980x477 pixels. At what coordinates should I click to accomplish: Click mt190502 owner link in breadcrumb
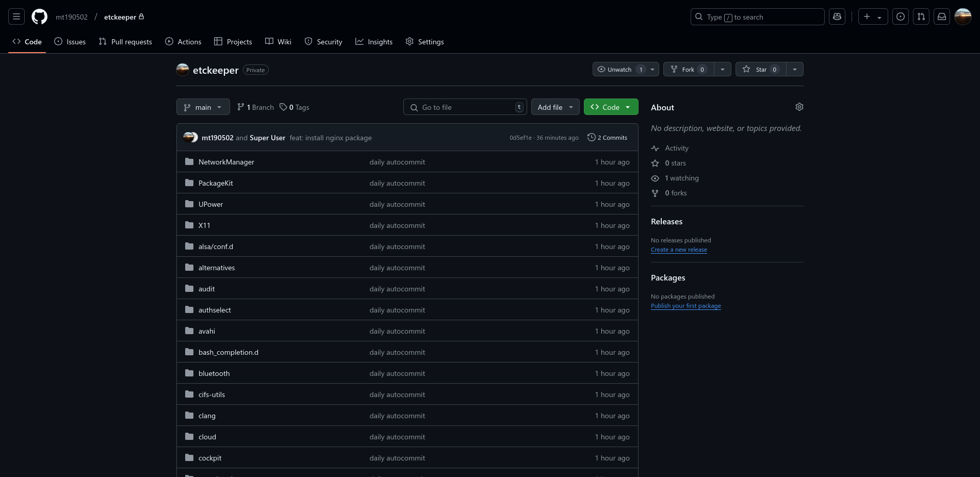(72, 17)
